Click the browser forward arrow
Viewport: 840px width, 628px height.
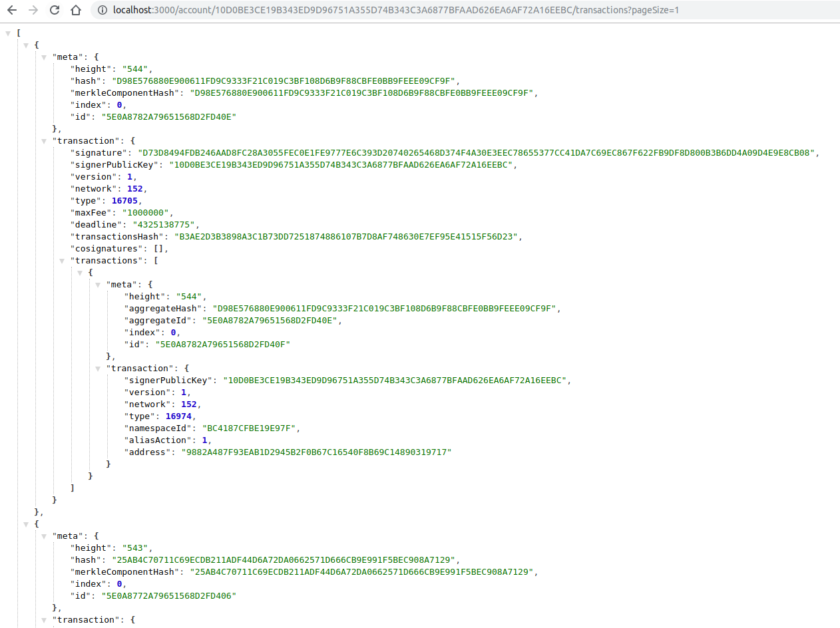pos(33,11)
